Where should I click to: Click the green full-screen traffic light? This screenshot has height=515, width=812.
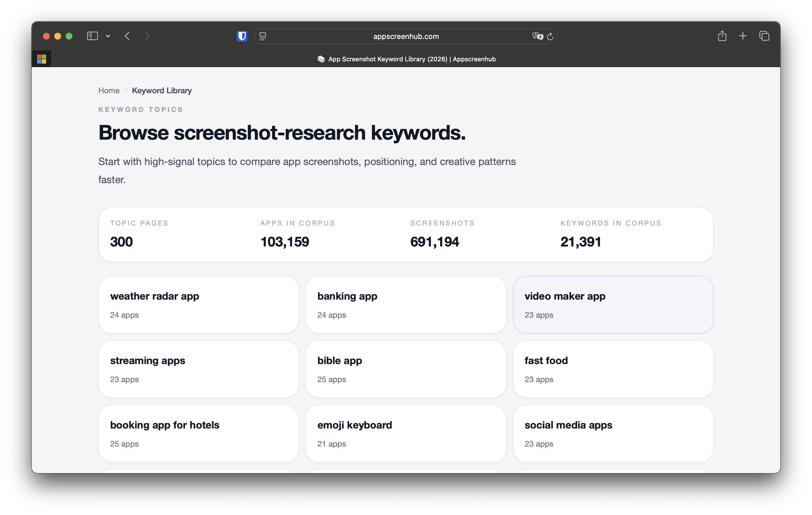point(69,36)
